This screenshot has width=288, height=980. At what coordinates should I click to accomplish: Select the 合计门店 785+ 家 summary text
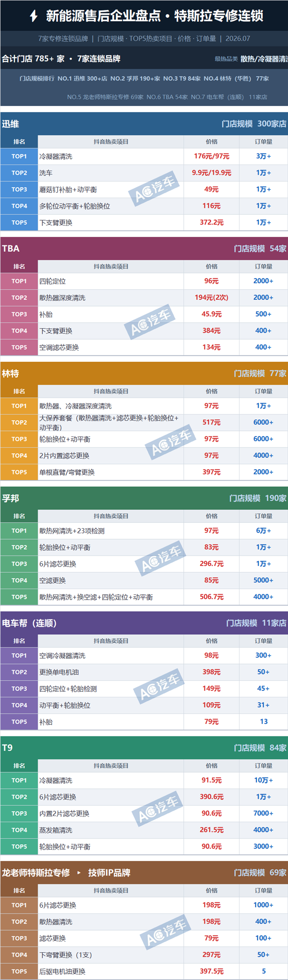tap(33, 59)
